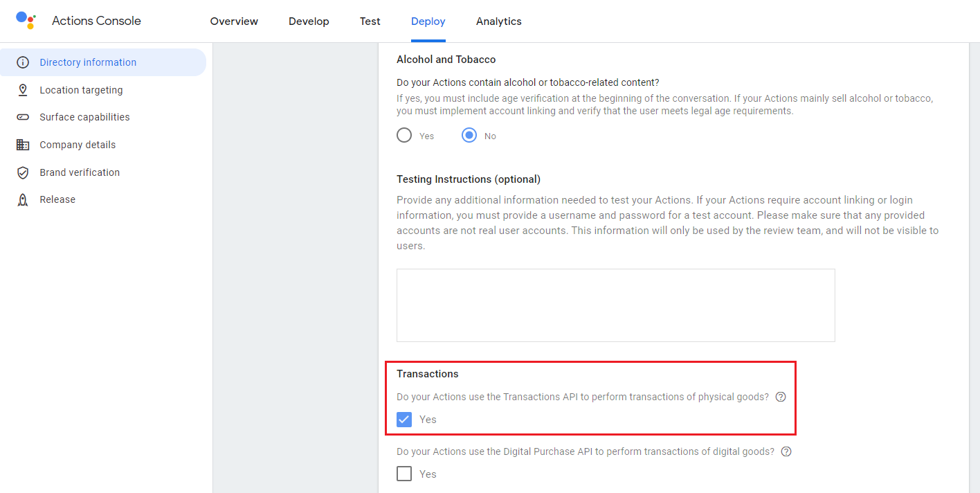The height and width of the screenshot is (493, 980).
Task: Select Yes for alcohol or tobacco content
Action: pyautogui.click(x=404, y=136)
